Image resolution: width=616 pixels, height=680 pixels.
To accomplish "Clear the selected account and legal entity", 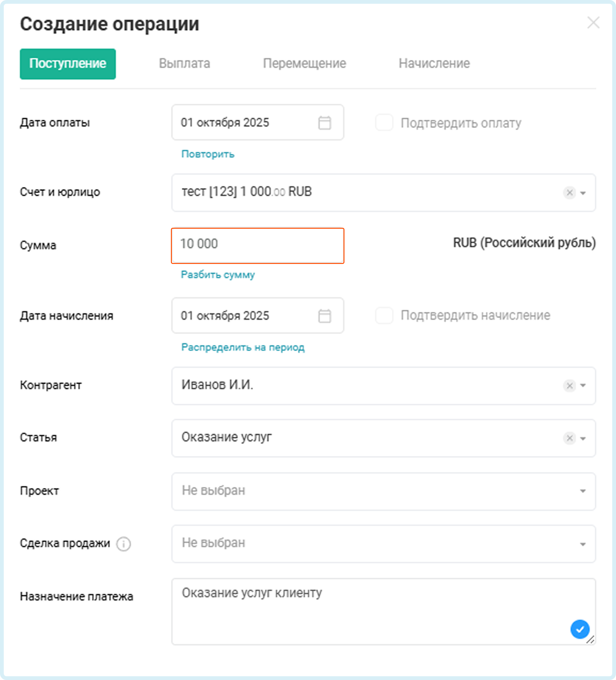I will pos(569,193).
